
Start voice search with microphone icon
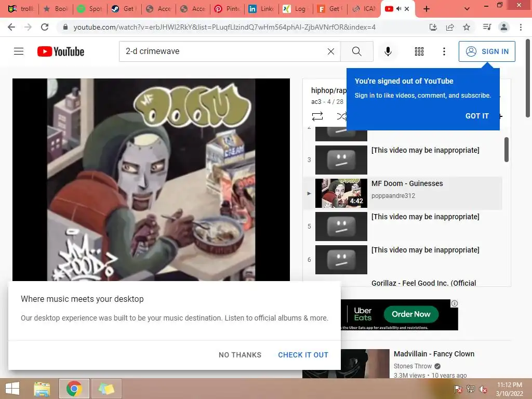(x=388, y=51)
